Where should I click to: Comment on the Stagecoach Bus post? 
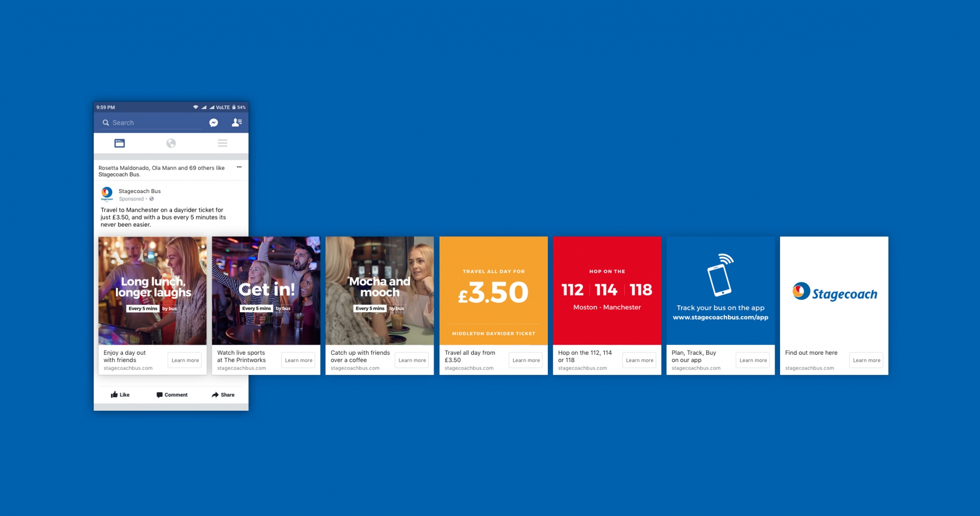(x=172, y=394)
